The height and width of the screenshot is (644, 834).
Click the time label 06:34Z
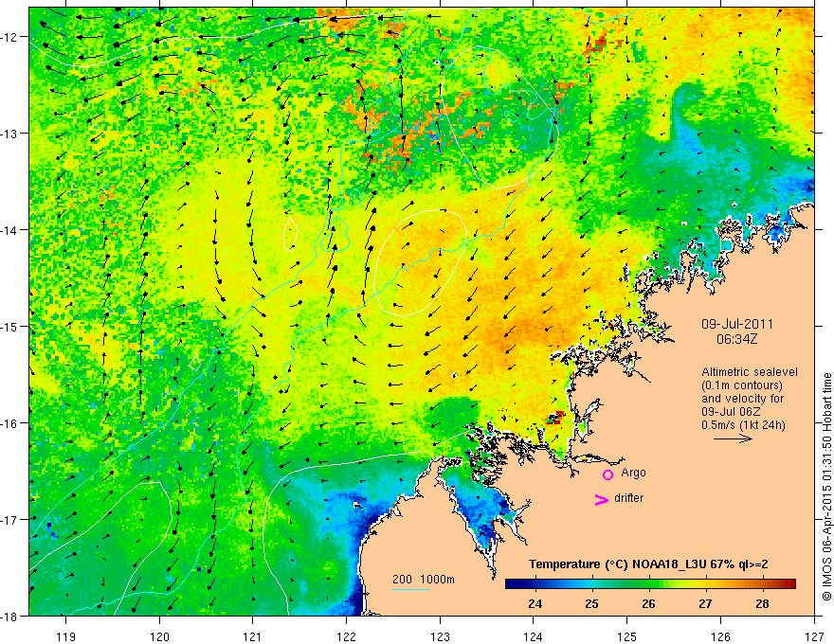pyautogui.click(x=736, y=339)
